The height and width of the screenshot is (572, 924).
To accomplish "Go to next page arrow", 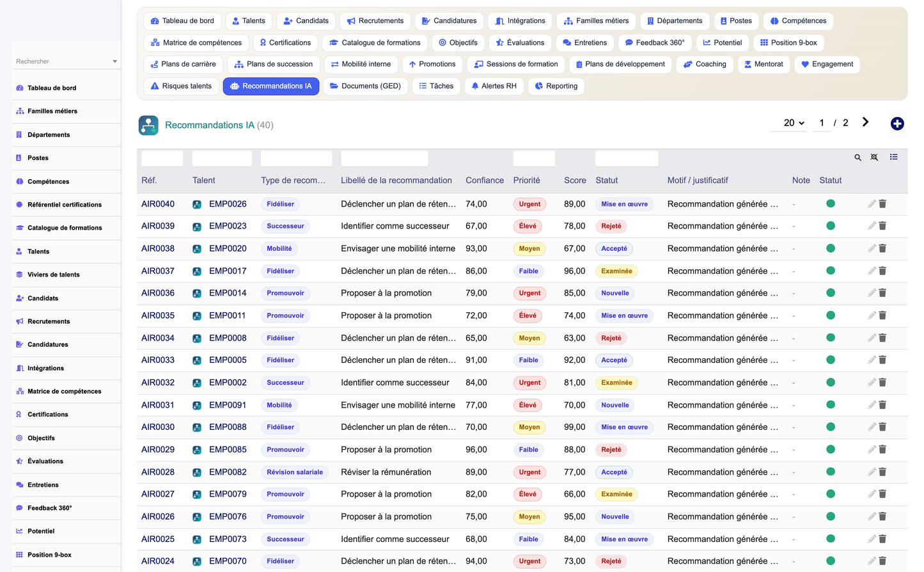I will click(x=865, y=122).
